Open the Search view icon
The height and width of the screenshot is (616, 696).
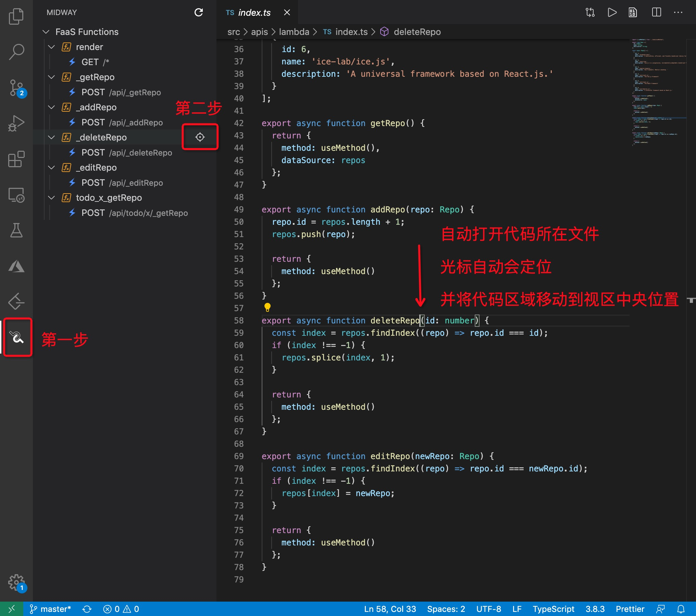(16, 52)
